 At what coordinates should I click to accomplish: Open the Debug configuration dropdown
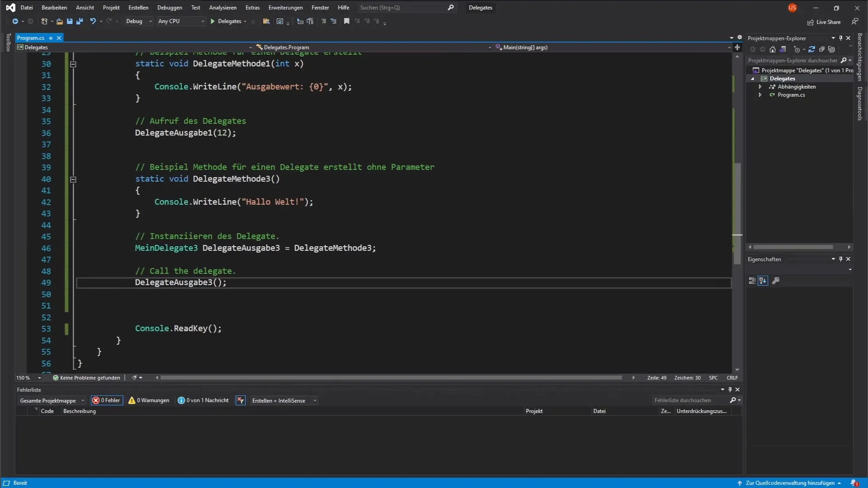(x=139, y=21)
